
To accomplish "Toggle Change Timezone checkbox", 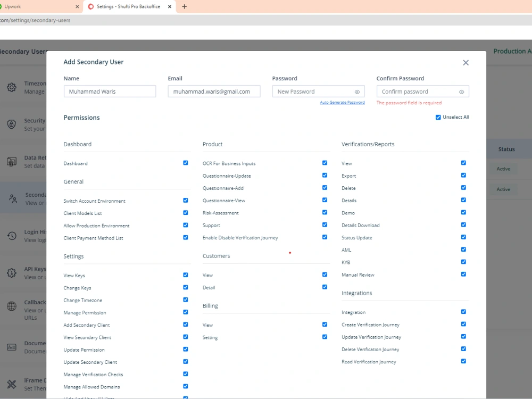I will (186, 300).
